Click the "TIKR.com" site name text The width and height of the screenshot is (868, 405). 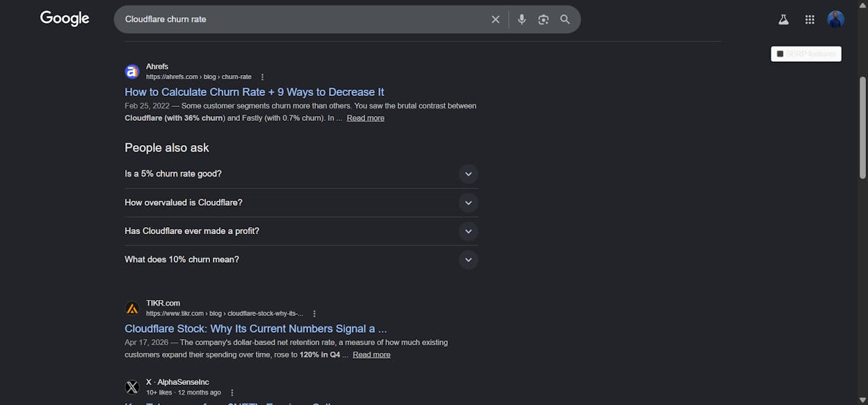(x=163, y=304)
